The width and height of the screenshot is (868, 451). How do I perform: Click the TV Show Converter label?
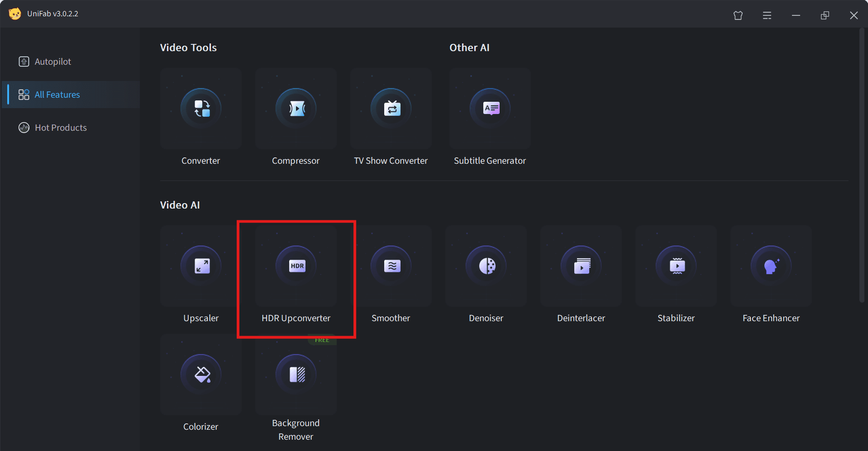pos(391,161)
